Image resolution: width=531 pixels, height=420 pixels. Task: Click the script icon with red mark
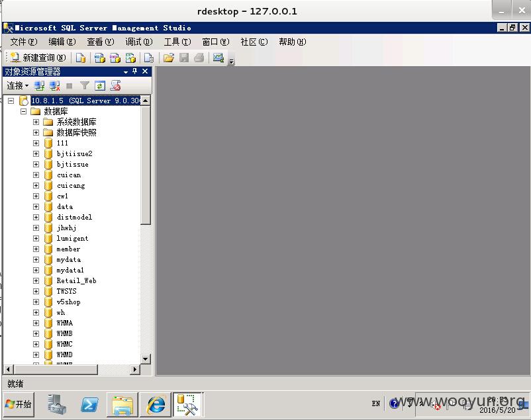coord(115,85)
